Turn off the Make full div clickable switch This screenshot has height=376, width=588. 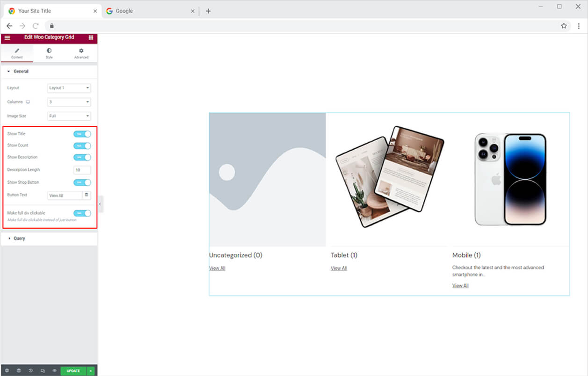coord(82,213)
